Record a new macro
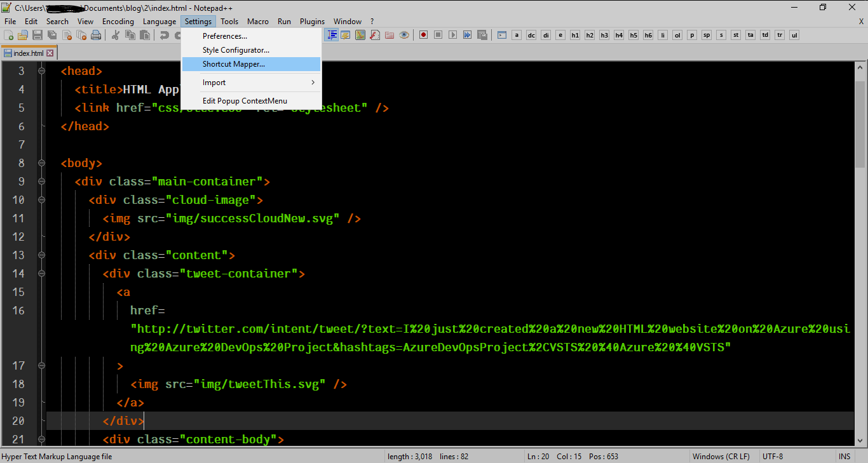The height and width of the screenshot is (463, 868). 423,35
